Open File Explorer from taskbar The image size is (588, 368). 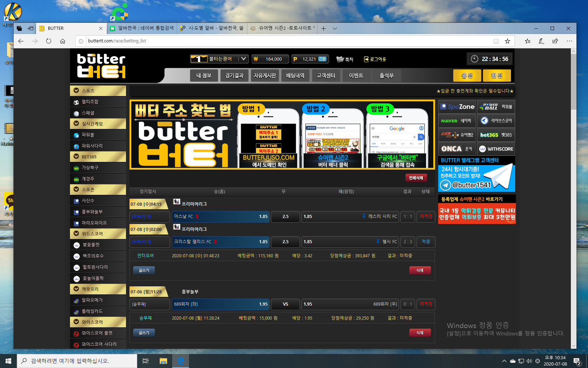coord(163,361)
